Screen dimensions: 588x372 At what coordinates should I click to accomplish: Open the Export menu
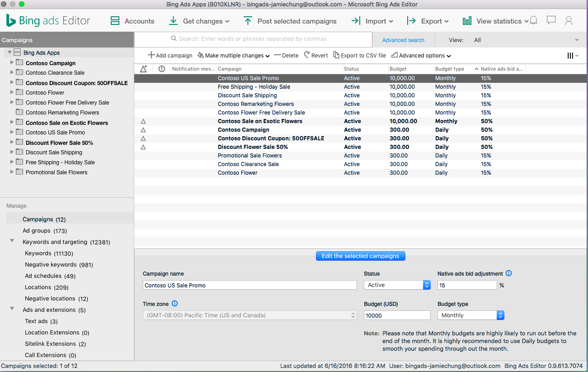pyautogui.click(x=428, y=21)
